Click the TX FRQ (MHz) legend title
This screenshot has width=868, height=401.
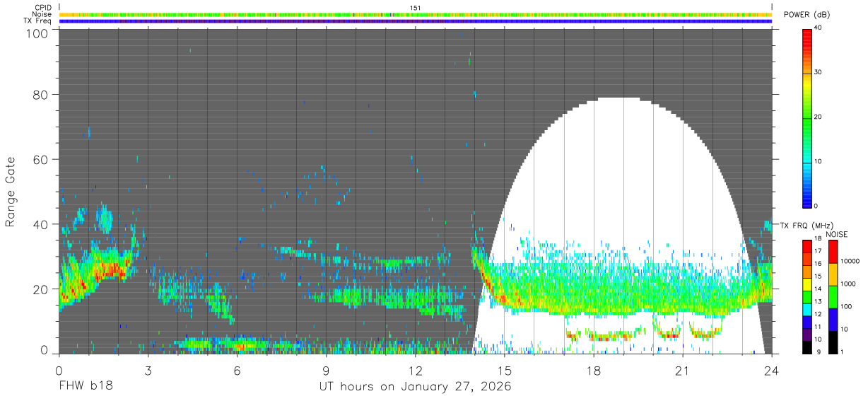(806, 226)
